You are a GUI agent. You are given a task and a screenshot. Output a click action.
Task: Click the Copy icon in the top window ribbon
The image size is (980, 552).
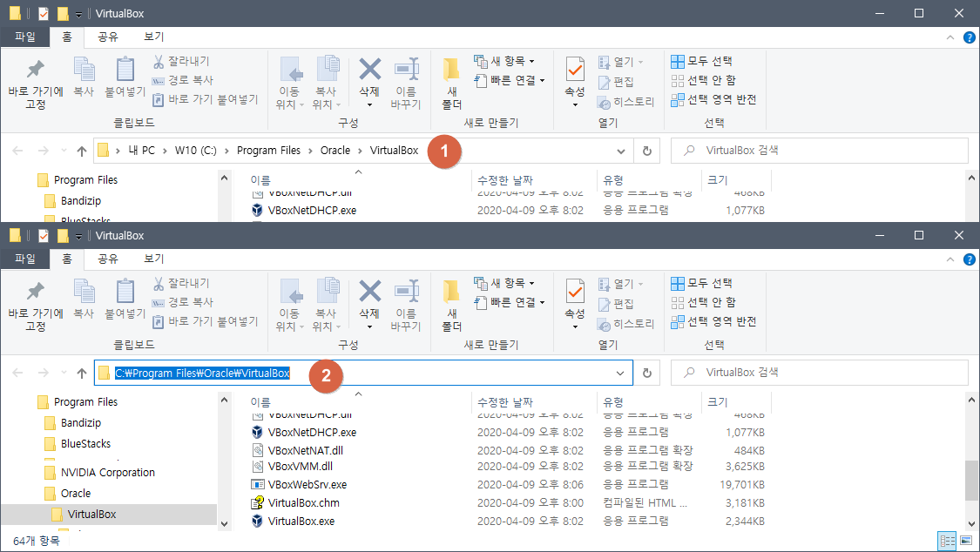point(84,69)
